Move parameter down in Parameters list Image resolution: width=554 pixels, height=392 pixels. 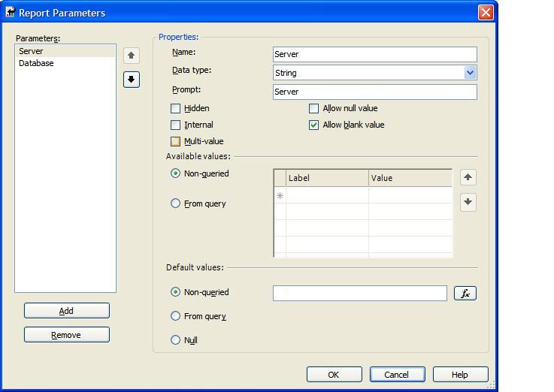click(132, 80)
